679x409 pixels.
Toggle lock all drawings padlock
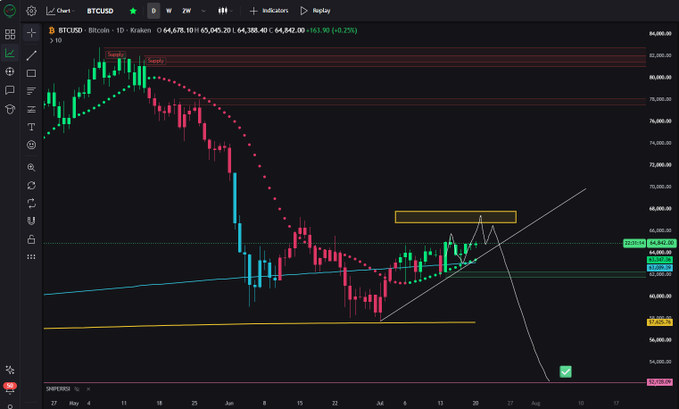[31, 239]
